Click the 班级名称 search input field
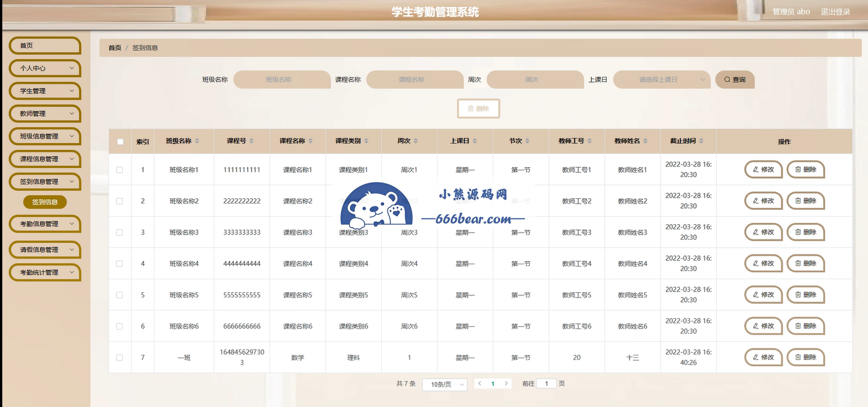This screenshot has width=868, height=407. click(x=282, y=80)
